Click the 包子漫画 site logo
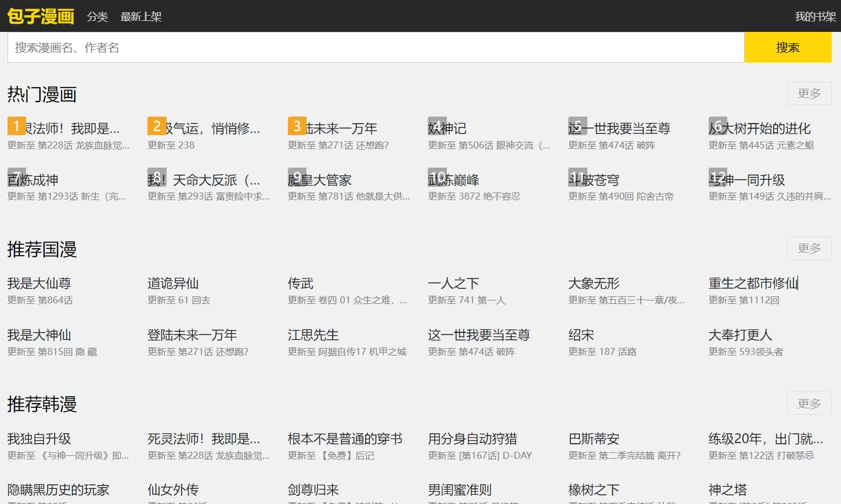Screen dimensions: 841x504 41,16
